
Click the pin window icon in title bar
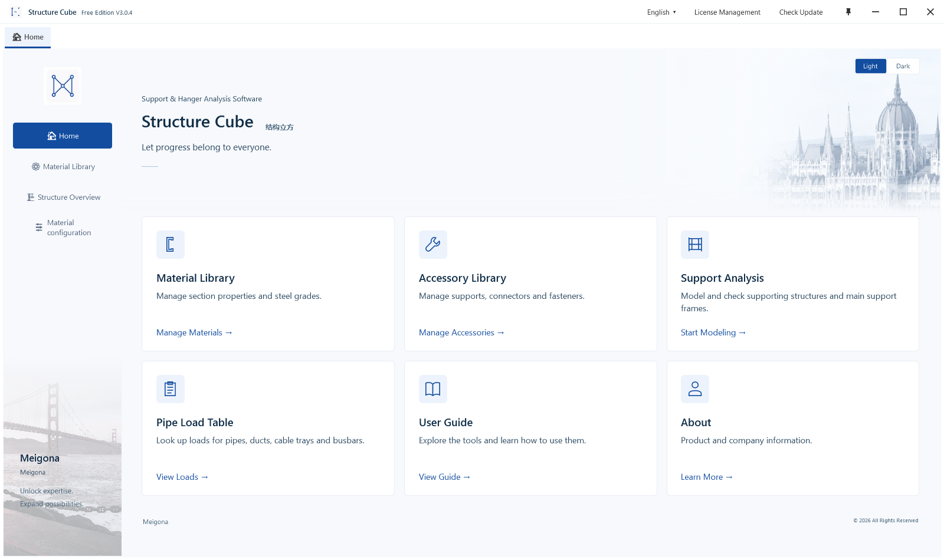click(848, 12)
